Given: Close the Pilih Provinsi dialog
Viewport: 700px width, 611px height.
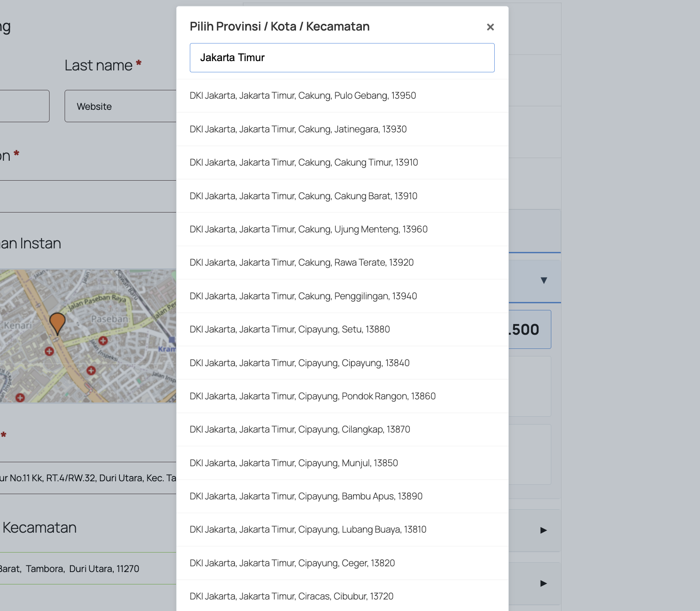Looking at the screenshot, I should coord(490,27).
